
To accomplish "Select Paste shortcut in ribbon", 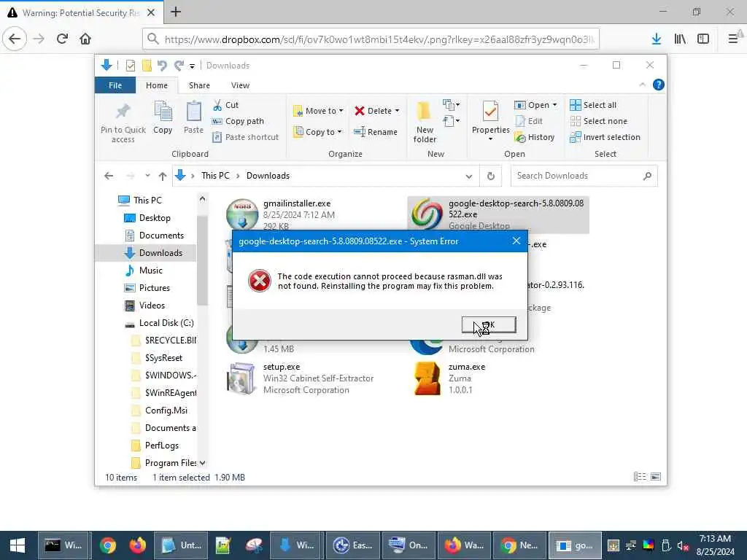I will (x=245, y=137).
